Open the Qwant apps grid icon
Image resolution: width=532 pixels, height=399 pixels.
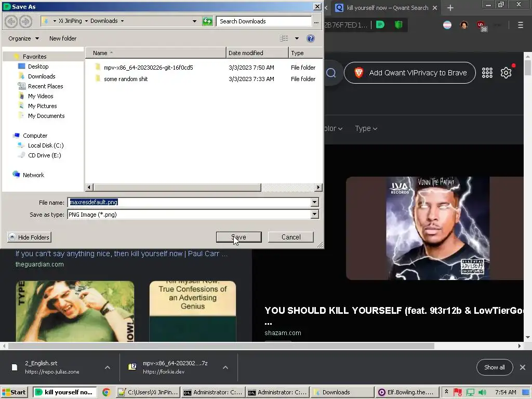487,73
